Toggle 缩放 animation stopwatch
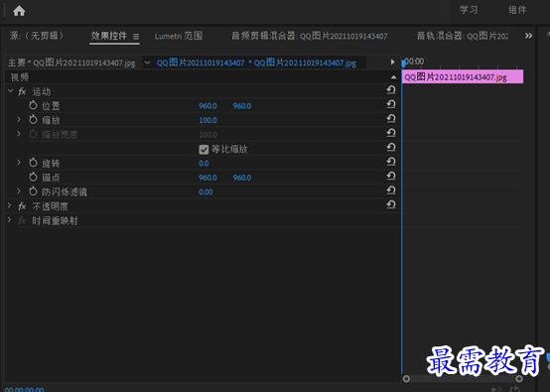This screenshot has height=392, width=550. coord(33,119)
